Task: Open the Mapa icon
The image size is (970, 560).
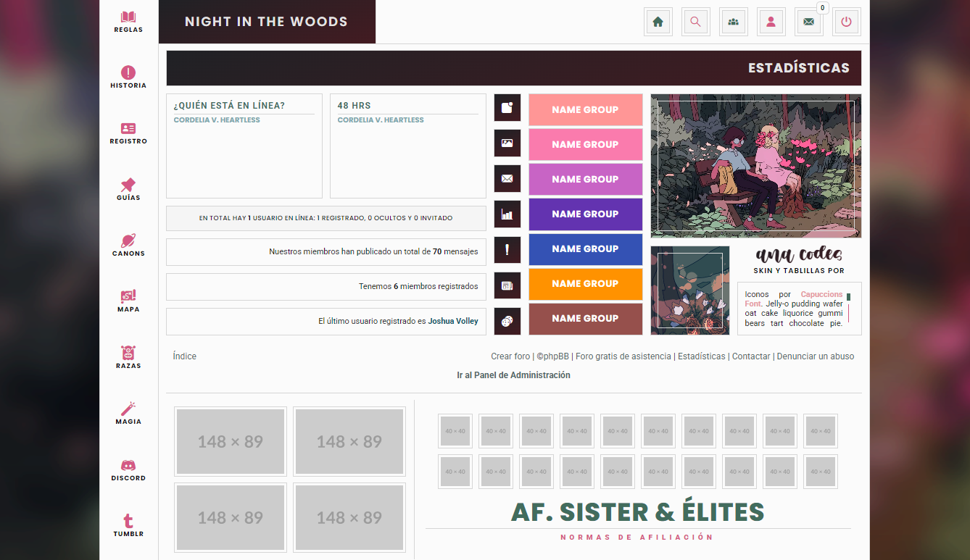Action: [x=128, y=296]
